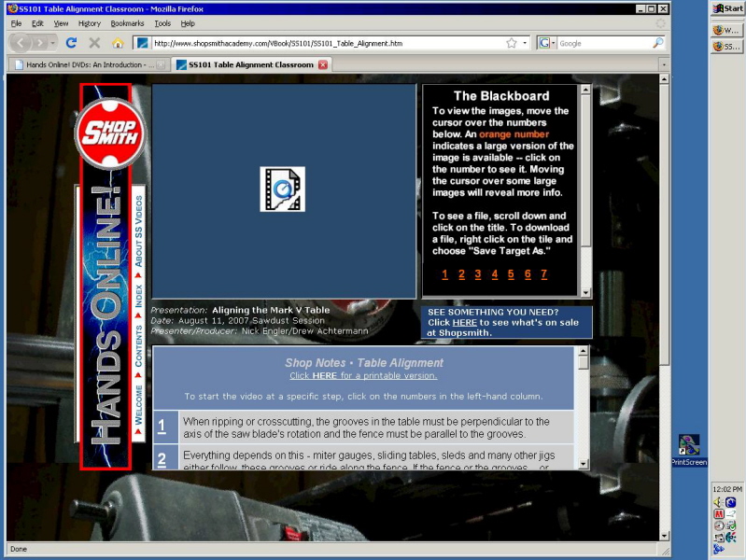Open the QuickTime video placeholder icon
The height and width of the screenshot is (560, 746).
point(283,189)
